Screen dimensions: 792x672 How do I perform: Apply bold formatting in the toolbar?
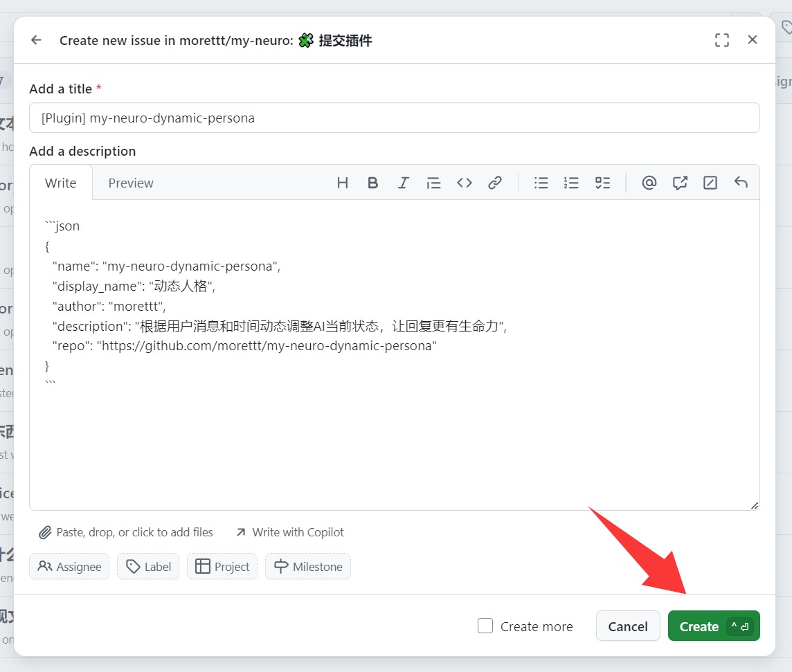pyautogui.click(x=372, y=183)
